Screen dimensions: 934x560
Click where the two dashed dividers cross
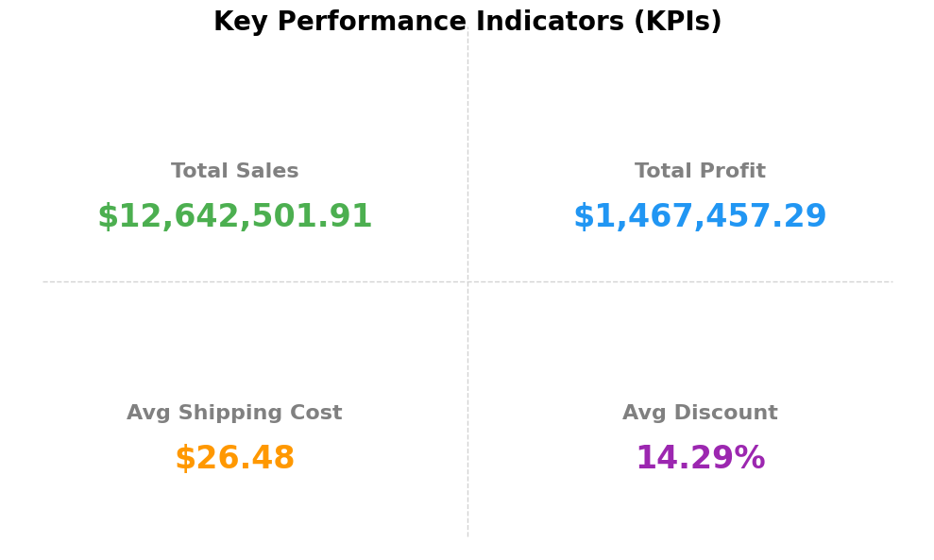467,281
